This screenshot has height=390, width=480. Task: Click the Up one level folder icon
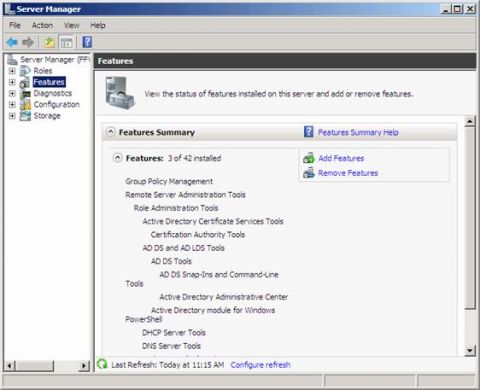click(x=49, y=42)
